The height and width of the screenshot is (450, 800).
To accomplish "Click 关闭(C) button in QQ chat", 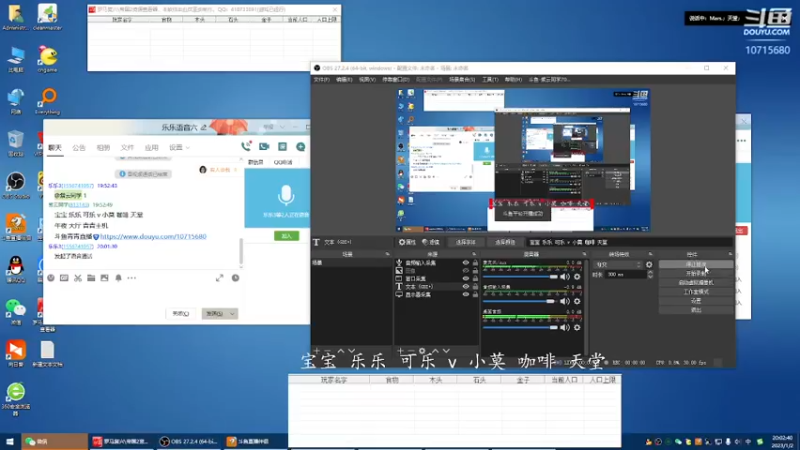I will (181, 314).
